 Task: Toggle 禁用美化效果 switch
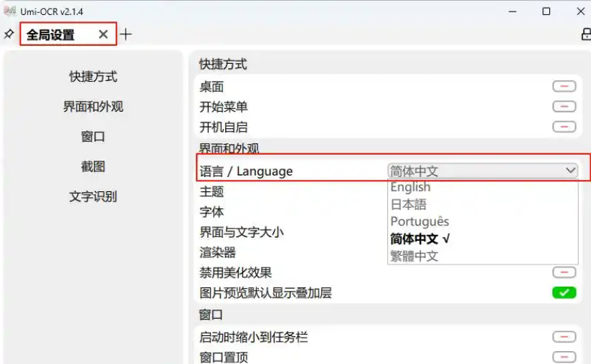[x=564, y=272]
